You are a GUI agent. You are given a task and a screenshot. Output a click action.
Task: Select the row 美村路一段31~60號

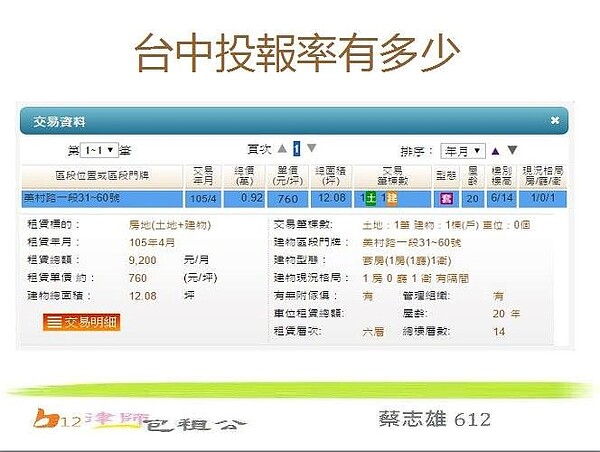pos(294,199)
